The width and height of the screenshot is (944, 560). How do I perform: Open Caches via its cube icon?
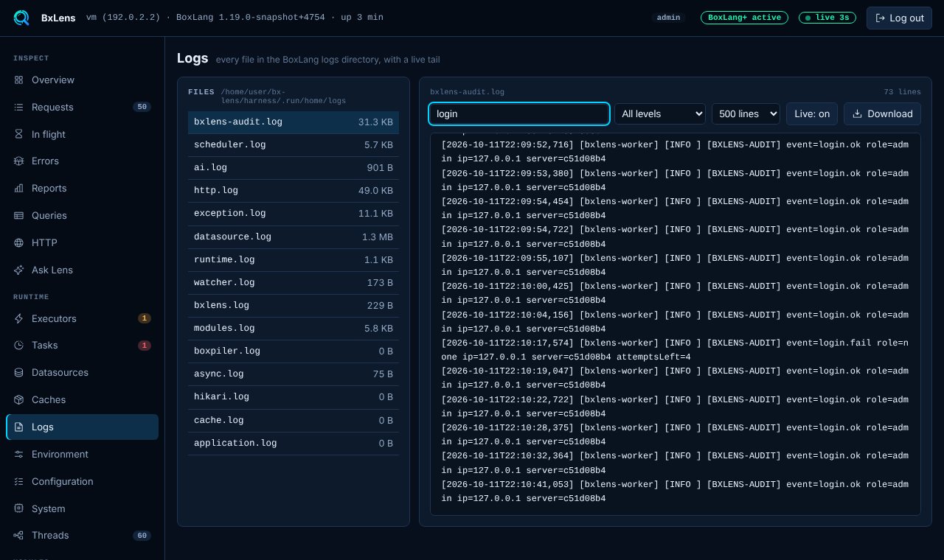tap(18, 399)
